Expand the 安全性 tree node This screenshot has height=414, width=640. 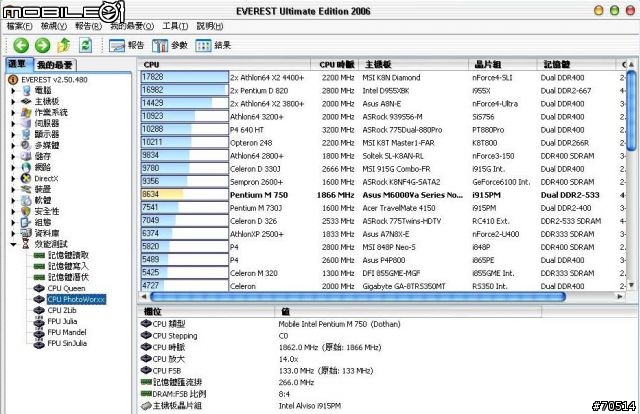click(x=13, y=211)
